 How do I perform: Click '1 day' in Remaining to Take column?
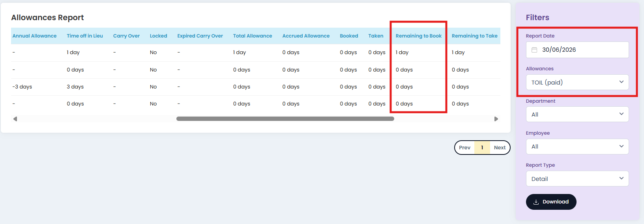458,53
